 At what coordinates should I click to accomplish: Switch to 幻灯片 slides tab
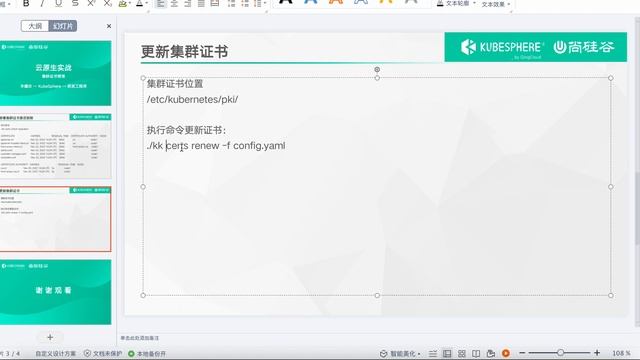[63, 26]
